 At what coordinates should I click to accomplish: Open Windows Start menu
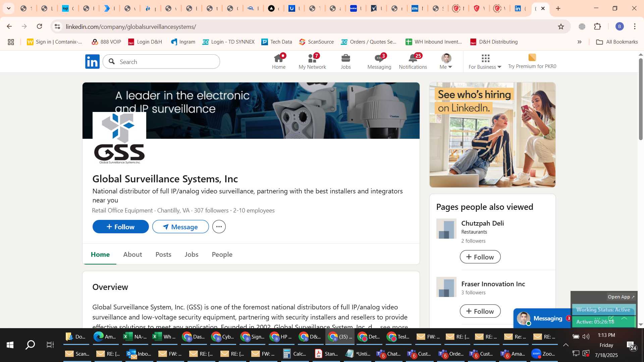tap(10, 345)
